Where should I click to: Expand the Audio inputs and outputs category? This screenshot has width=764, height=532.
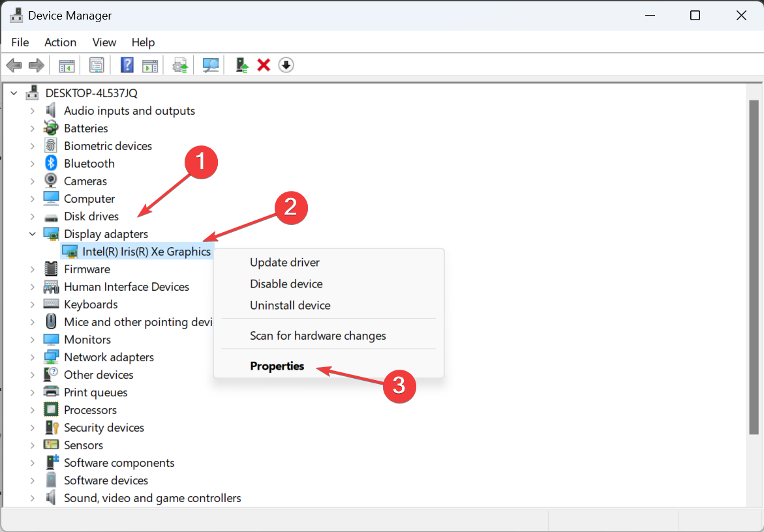tap(32, 111)
